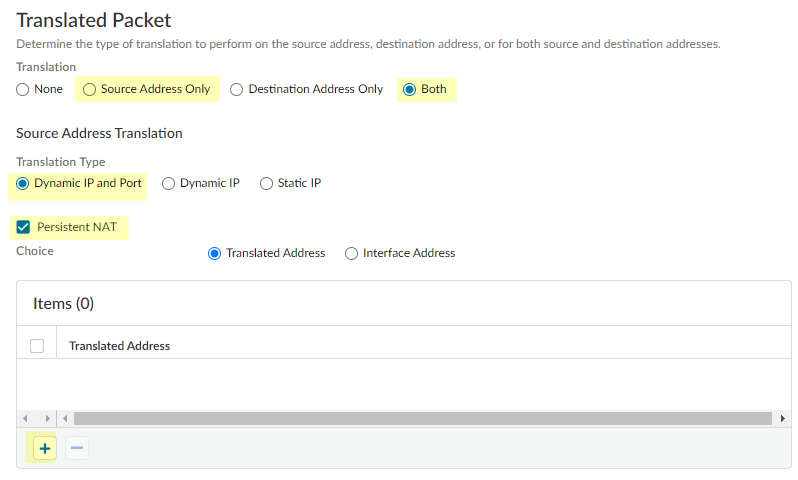Viewport: 798px width, 480px height.
Task: Choose Source Address Only translation
Action: [x=90, y=89]
